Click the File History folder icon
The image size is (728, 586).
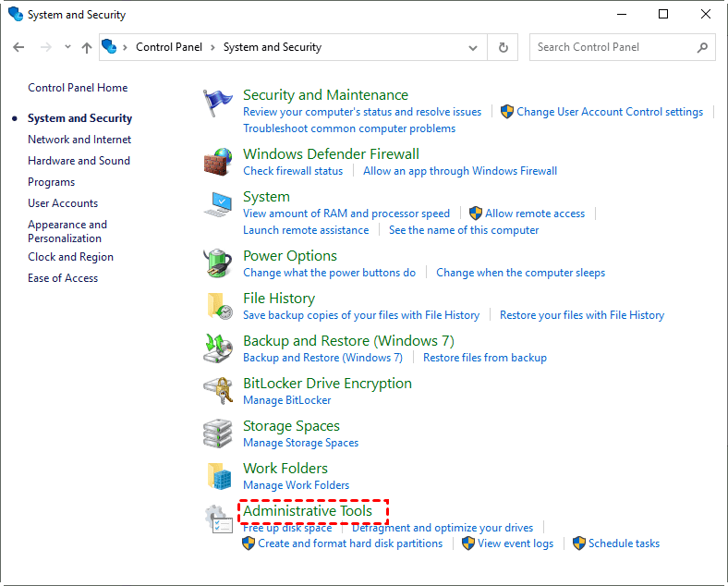218,306
